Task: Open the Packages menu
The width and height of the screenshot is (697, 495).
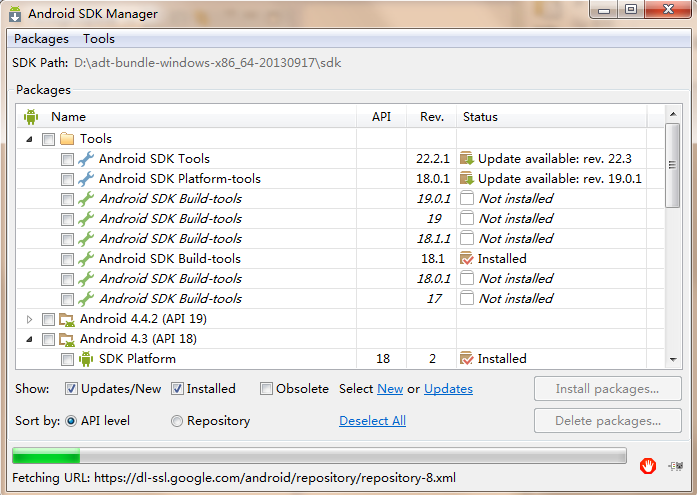Action: pos(41,39)
